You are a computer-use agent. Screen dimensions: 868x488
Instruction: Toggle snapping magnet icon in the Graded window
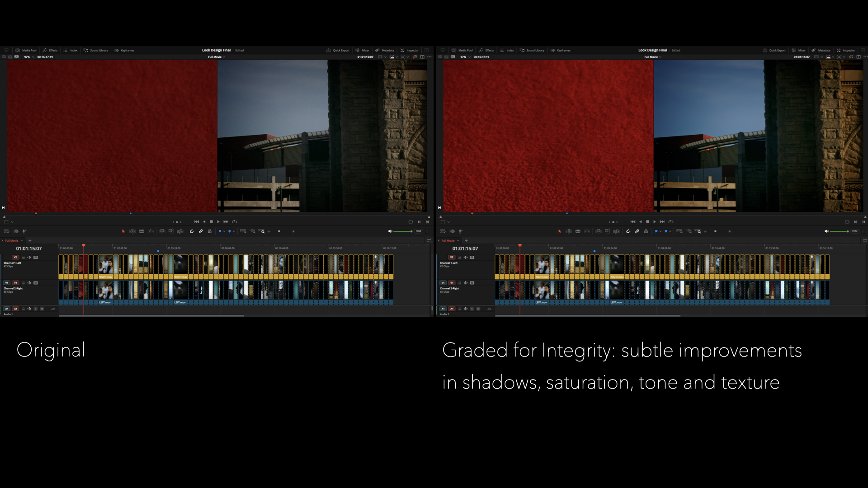click(x=628, y=231)
